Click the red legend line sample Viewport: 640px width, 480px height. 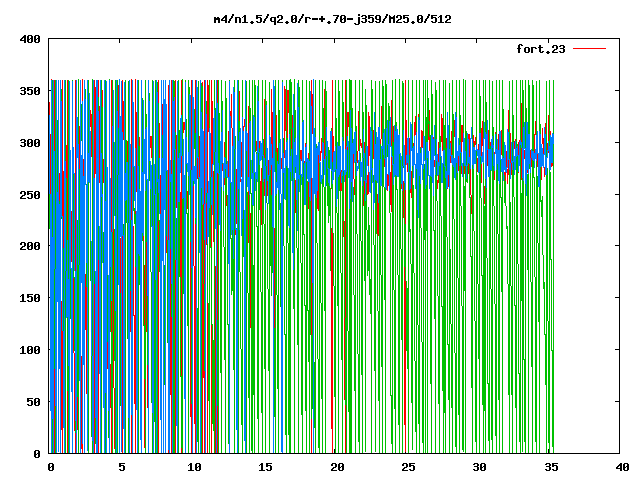[589, 49]
